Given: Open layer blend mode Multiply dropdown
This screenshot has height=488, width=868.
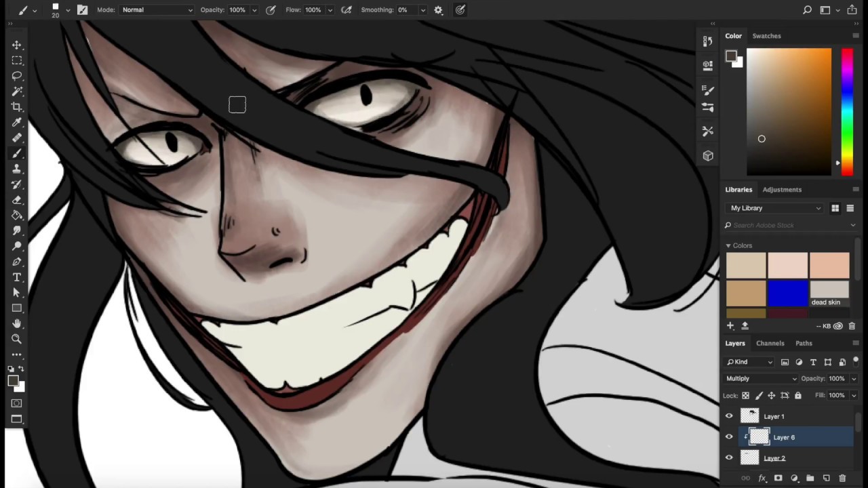Looking at the screenshot, I should [762, 378].
